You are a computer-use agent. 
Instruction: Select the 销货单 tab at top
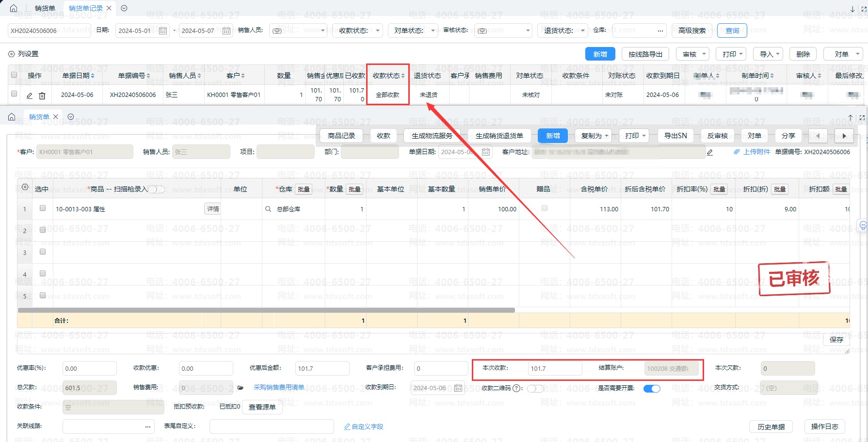coord(45,8)
